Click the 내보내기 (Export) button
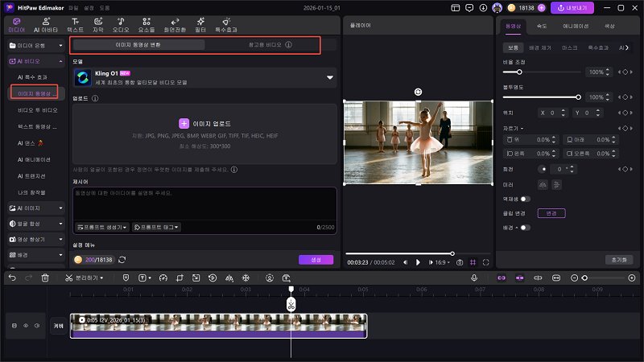The width and height of the screenshot is (644, 362). pyautogui.click(x=572, y=8)
